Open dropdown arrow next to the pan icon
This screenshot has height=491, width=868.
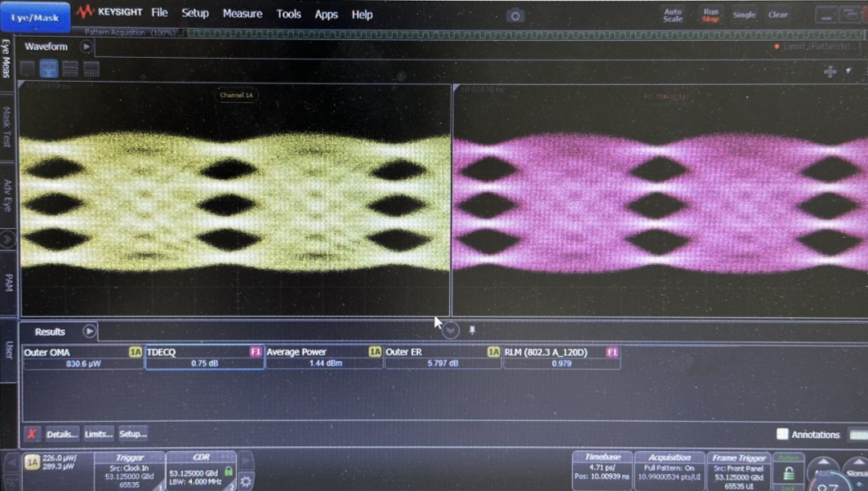[x=849, y=71]
